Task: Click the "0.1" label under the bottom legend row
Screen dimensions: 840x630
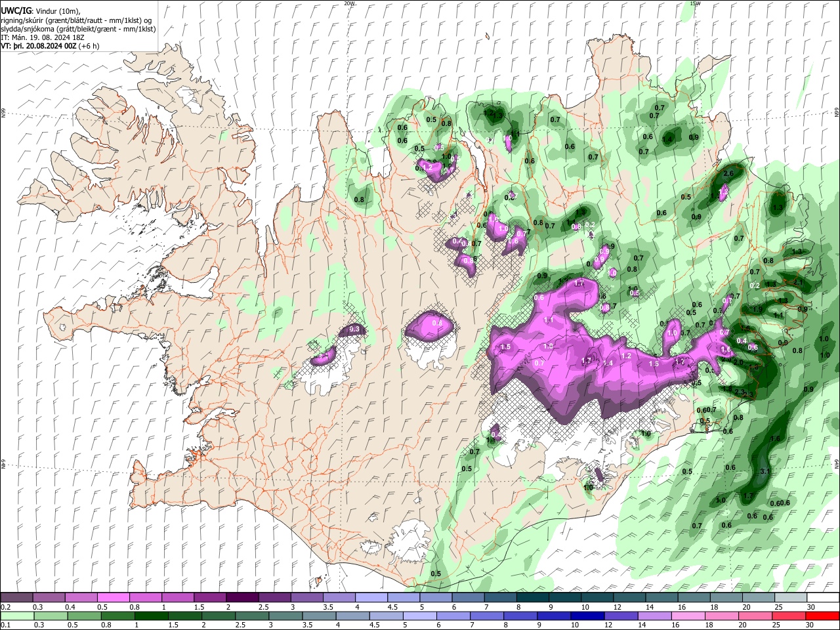Action: point(5,625)
